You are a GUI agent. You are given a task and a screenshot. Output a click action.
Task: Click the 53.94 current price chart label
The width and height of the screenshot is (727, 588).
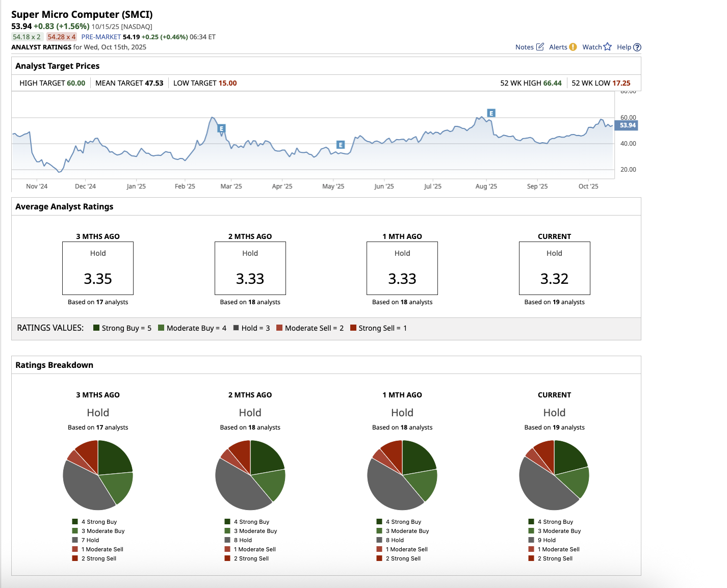coord(627,125)
